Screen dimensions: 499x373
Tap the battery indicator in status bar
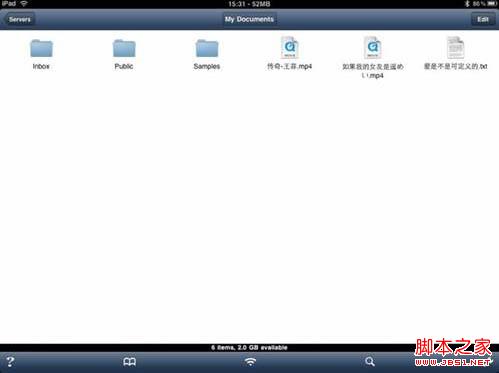pyautogui.click(x=492, y=4)
